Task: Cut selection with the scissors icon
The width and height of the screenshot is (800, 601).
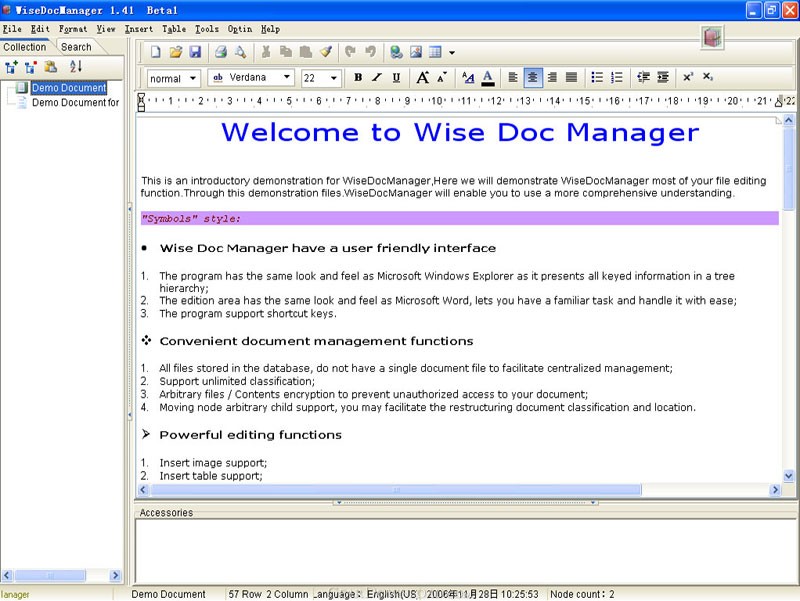Action: pyautogui.click(x=266, y=52)
